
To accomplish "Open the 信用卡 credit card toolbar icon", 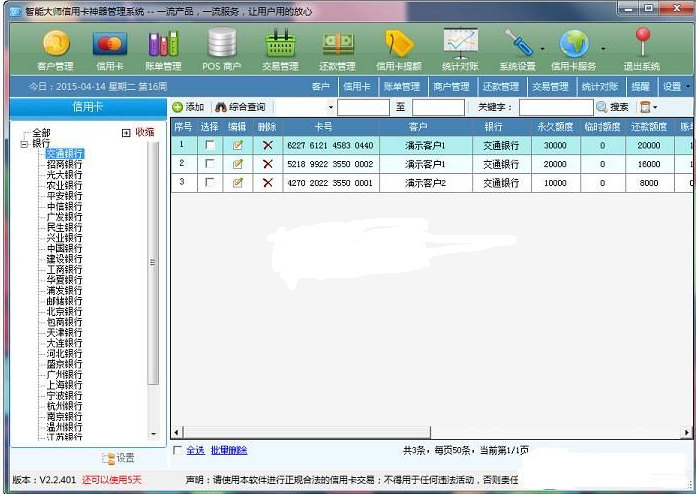I will (x=110, y=43).
